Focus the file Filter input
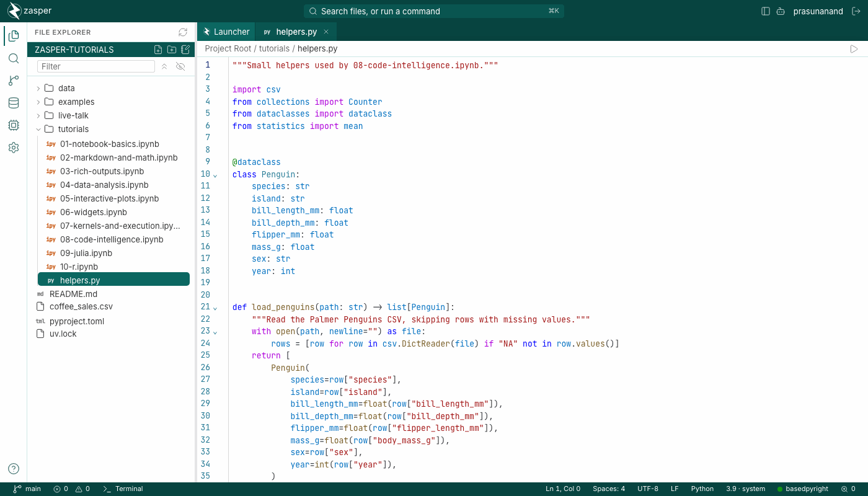Screen dimensions: 868x496 pos(96,66)
